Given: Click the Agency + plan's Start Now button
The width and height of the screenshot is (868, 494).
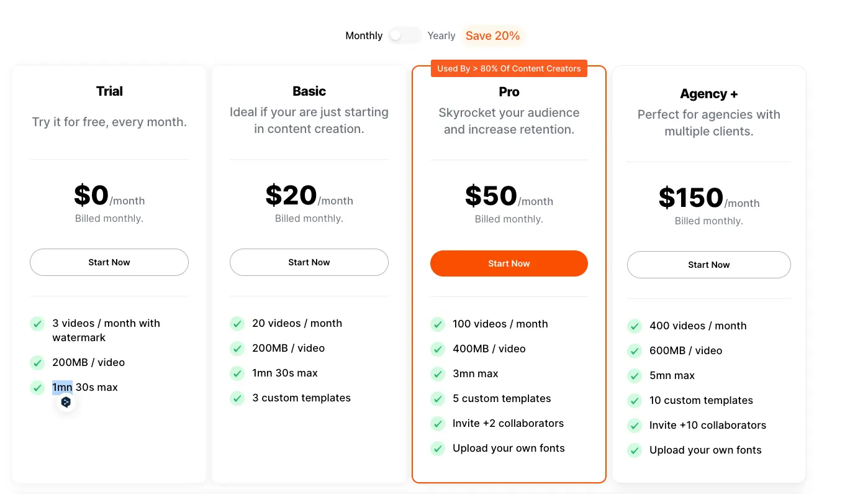Looking at the screenshot, I should 708,265.
